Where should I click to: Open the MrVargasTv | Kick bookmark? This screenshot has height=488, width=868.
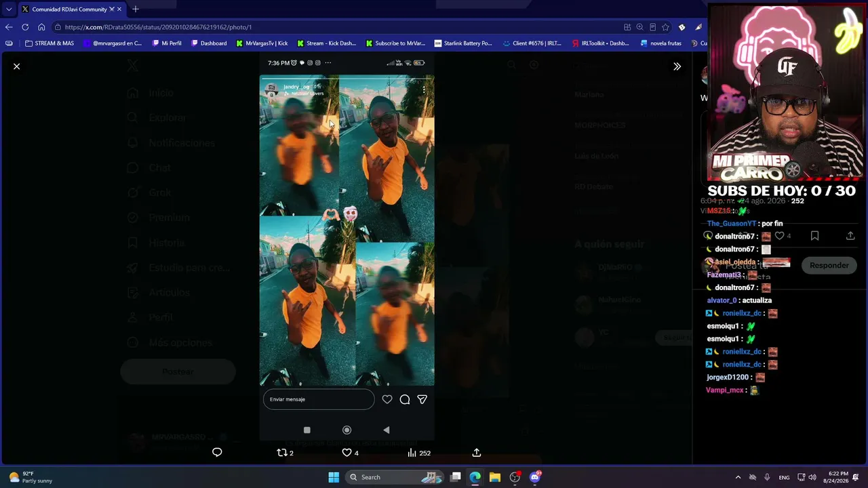(262, 43)
